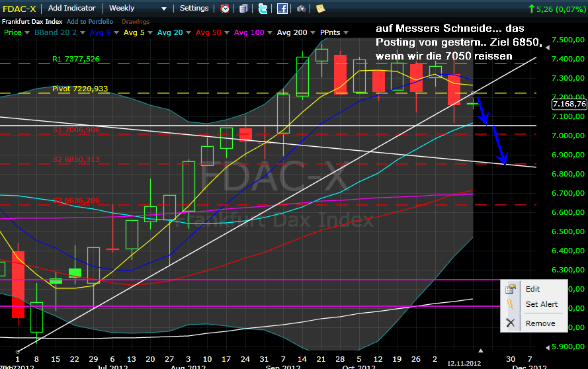This screenshot has width=588, height=369.
Task: Click the Drawings link
Action: pyautogui.click(x=136, y=22)
